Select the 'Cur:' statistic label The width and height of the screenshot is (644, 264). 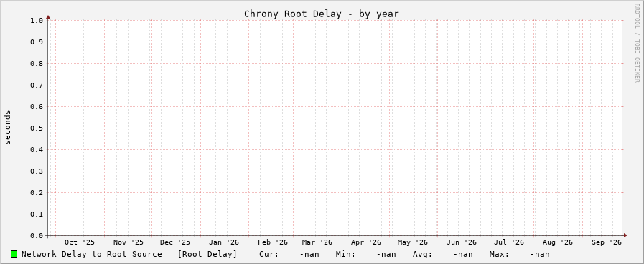pyautogui.click(x=269, y=254)
